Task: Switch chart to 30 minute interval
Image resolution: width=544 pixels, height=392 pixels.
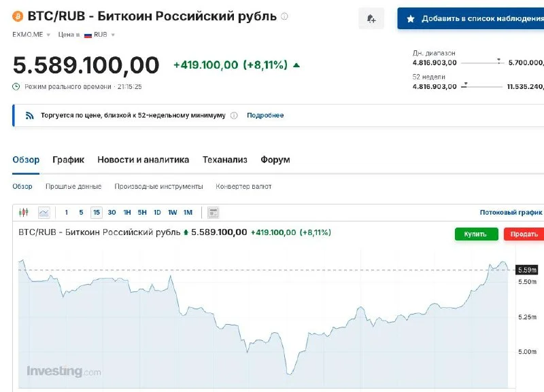Action: [x=112, y=213]
